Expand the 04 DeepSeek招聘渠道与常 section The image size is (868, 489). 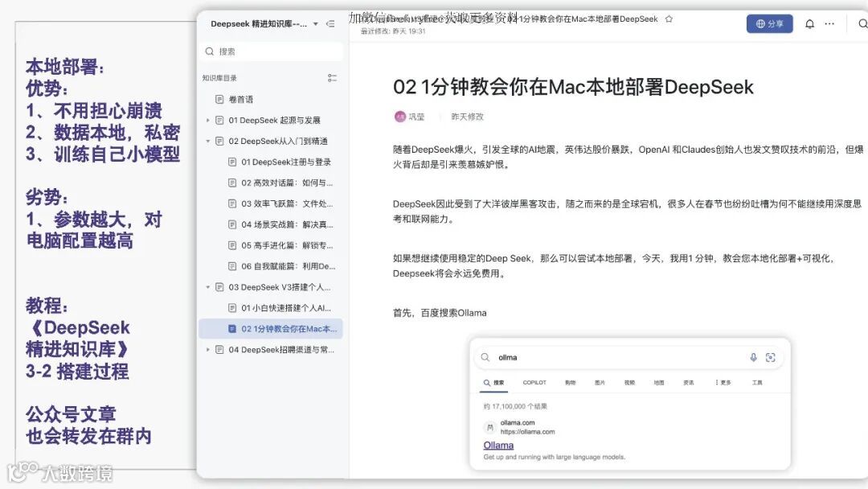(207, 350)
